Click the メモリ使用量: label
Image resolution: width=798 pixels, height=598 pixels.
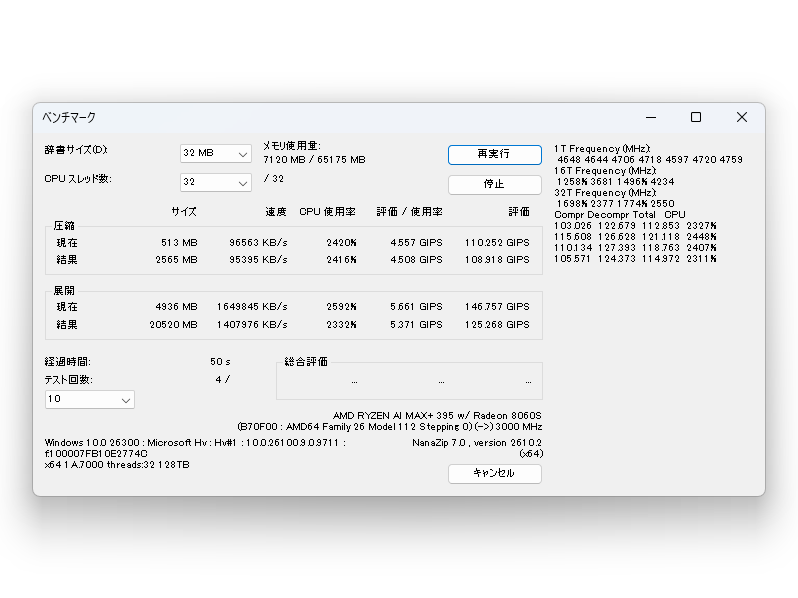point(292,146)
